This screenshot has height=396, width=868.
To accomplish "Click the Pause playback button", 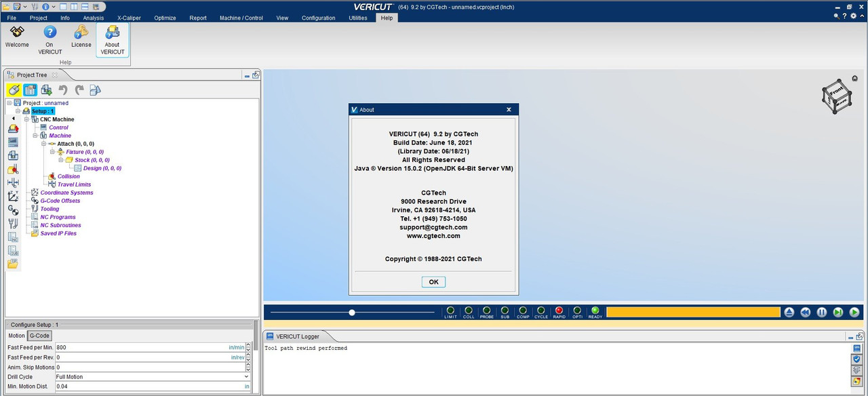I will 822,313.
